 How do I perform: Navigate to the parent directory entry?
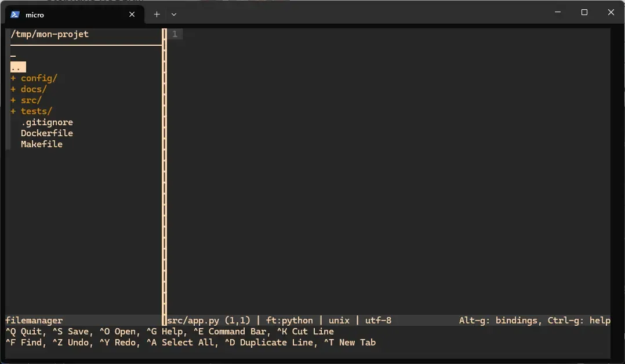pos(17,67)
